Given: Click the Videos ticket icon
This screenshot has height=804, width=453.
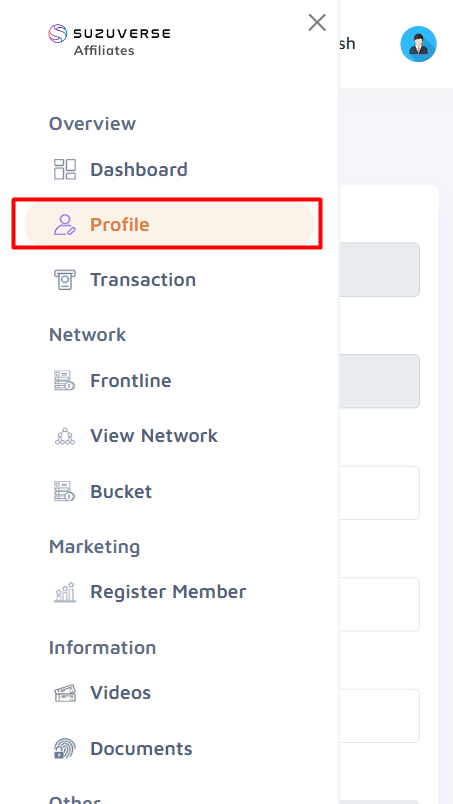Looking at the screenshot, I should (65, 693).
